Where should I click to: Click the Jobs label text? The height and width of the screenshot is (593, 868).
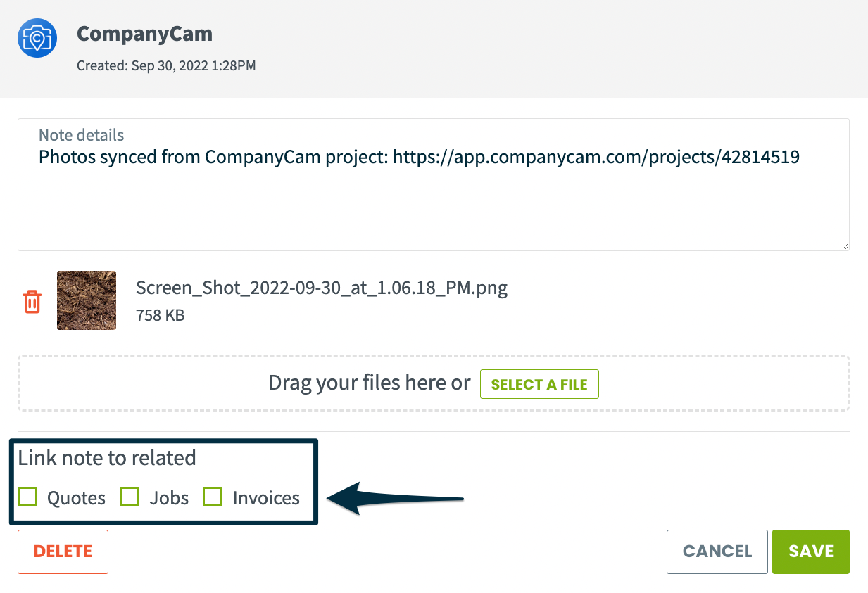169,498
